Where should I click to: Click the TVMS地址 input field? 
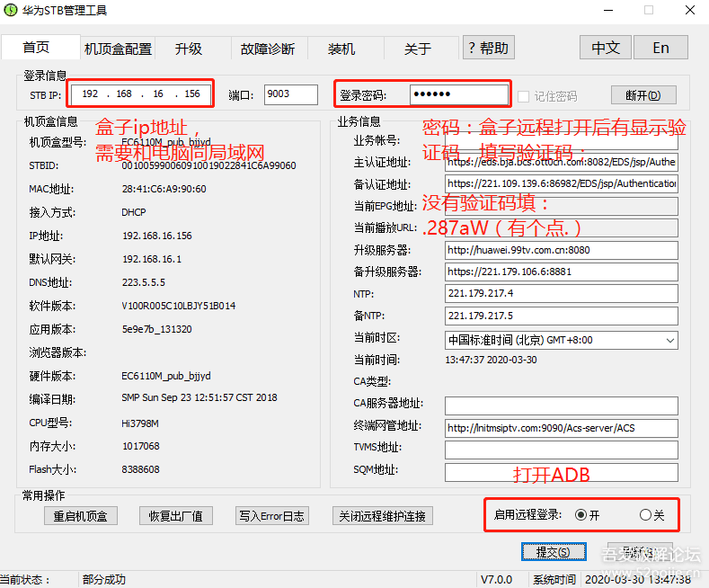click(x=561, y=450)
